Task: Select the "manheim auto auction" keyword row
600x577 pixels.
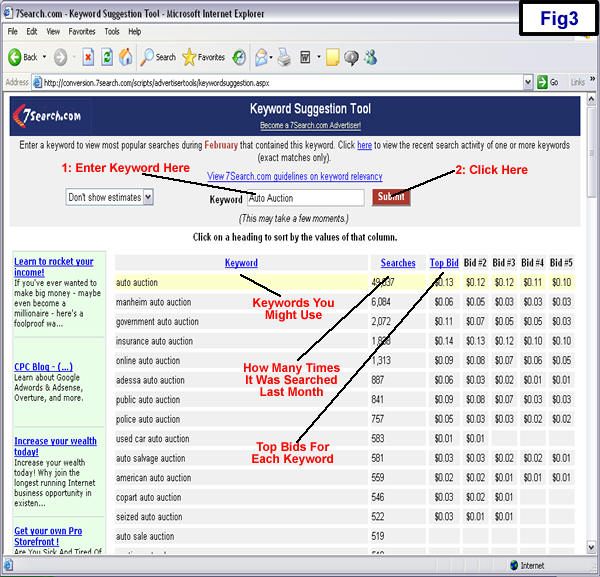Action: [x=344, y=302]
